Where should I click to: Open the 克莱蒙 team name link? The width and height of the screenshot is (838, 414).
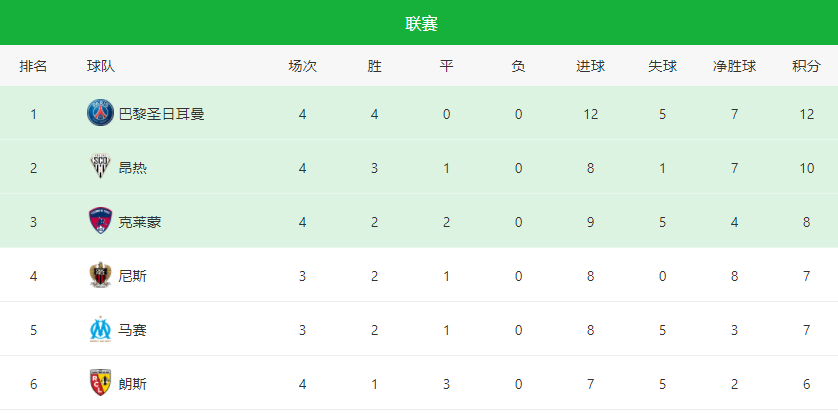[139, 222]
